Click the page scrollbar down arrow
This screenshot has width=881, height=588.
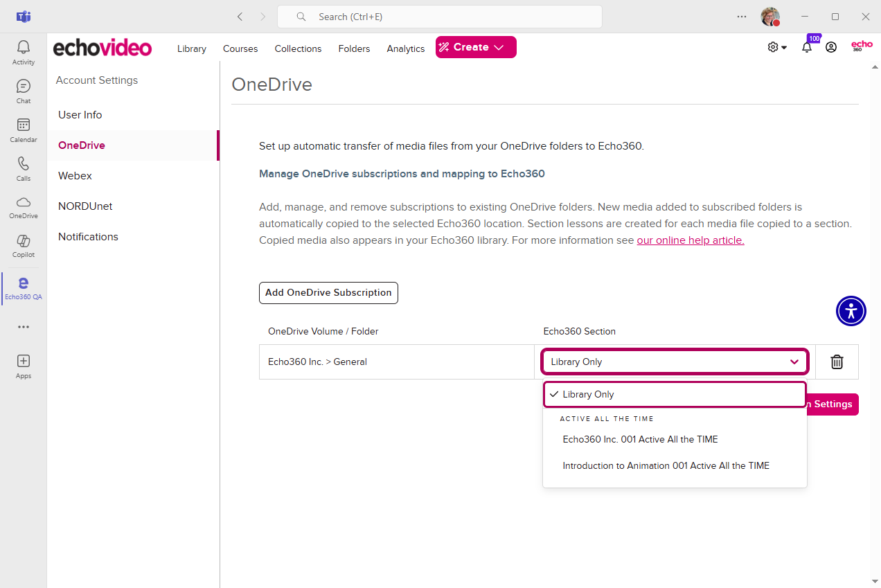[x=874, y=581]
